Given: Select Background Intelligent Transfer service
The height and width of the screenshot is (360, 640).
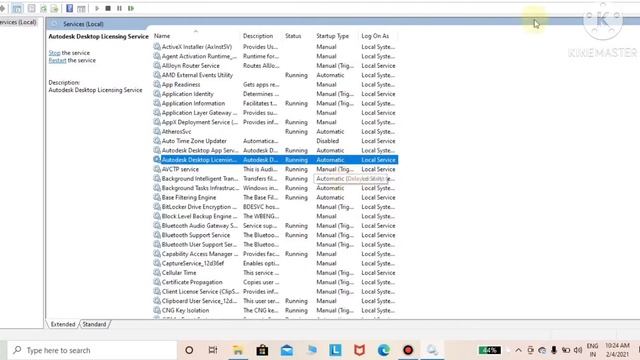Looking at the screenshot, I should (275, 178).
